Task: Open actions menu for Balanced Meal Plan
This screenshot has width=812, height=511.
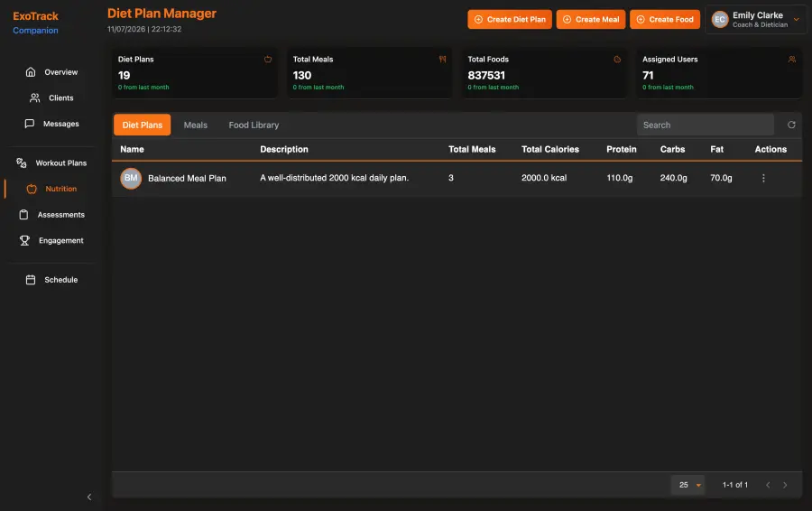Action: [x=763, y=178]
